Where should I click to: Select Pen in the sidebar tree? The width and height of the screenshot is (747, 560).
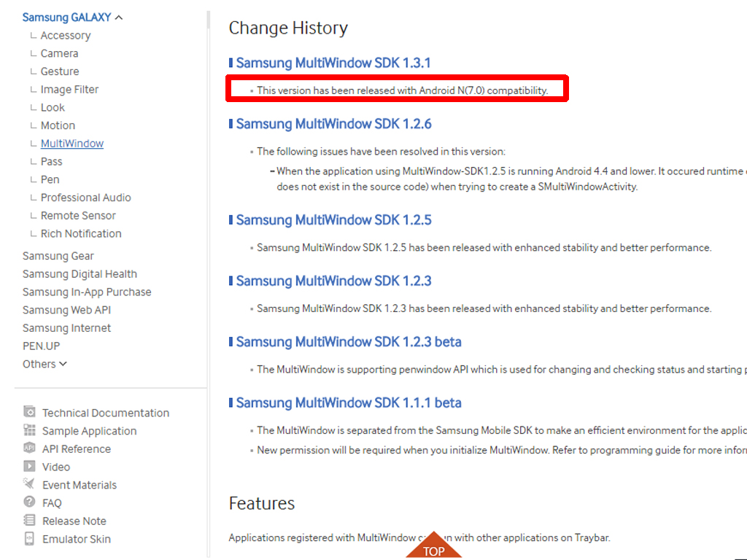[x=50, y=179]
